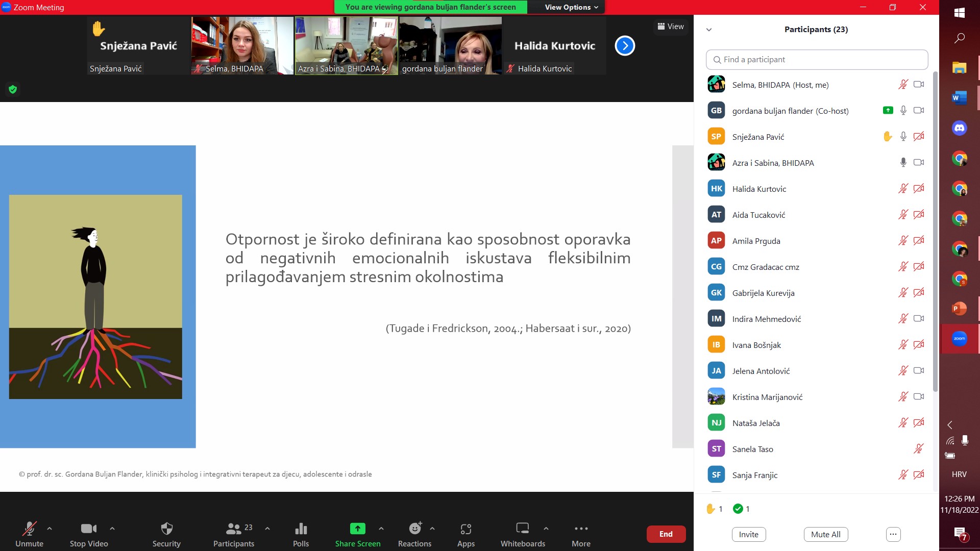Image resolution: width=980 pixels, height=551 pixels.
Task: Open the Whiteboards icon
Action: [x=523, y=529]
